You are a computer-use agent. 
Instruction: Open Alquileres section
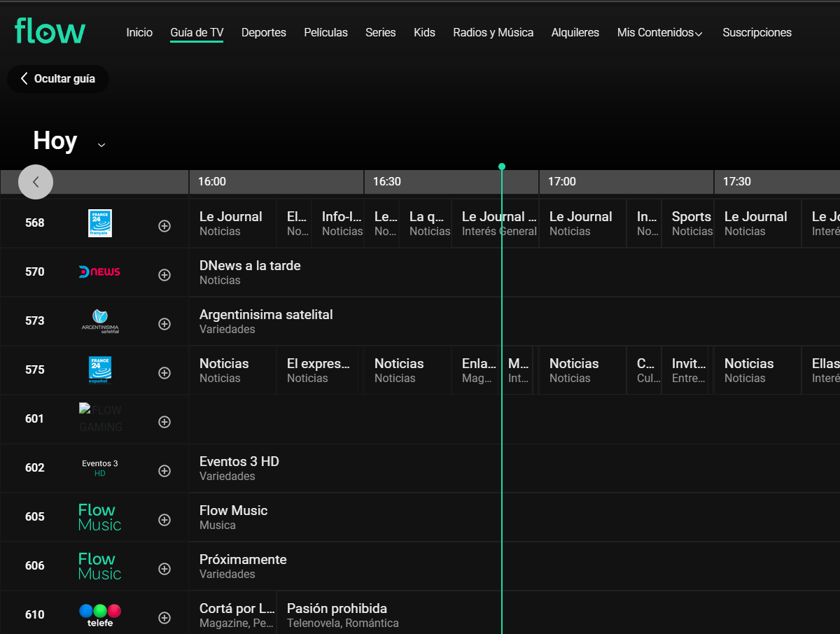[575, 32]
